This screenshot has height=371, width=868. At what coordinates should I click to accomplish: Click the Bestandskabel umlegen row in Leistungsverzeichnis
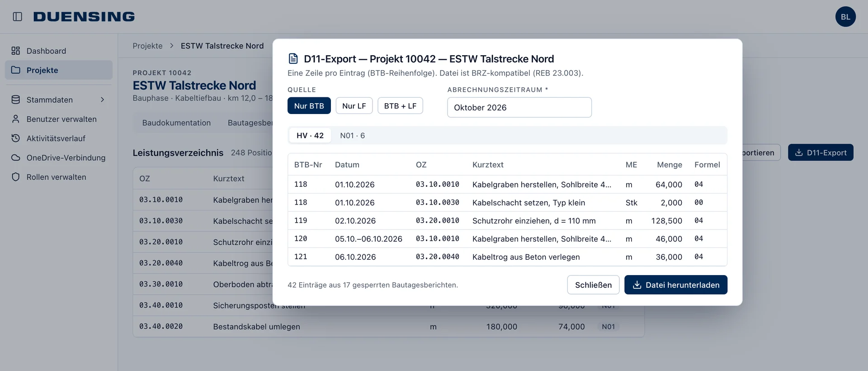389,327
